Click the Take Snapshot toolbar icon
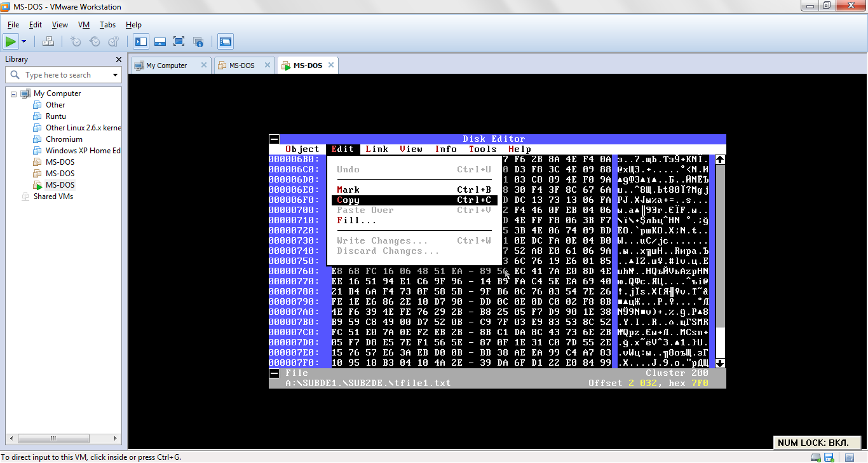Viewport: 868px width, 463px height. click(76, 42)
